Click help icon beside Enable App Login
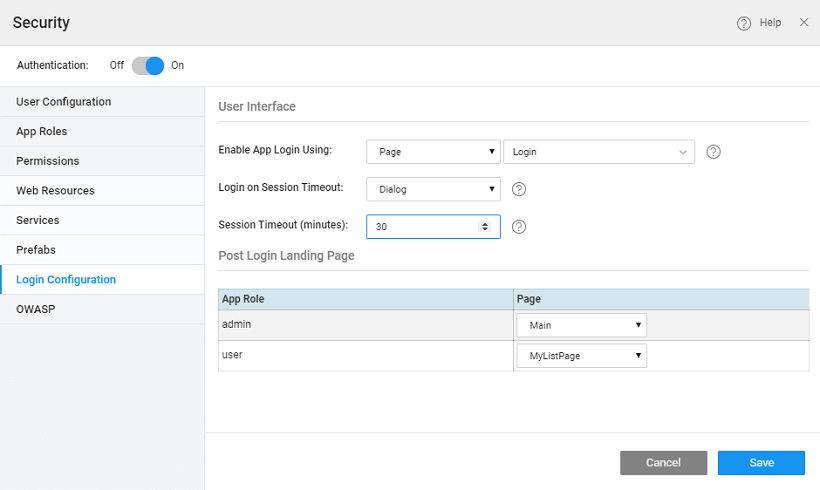The height and width of the screenshot is (490, 820). (x=713, y=152)
